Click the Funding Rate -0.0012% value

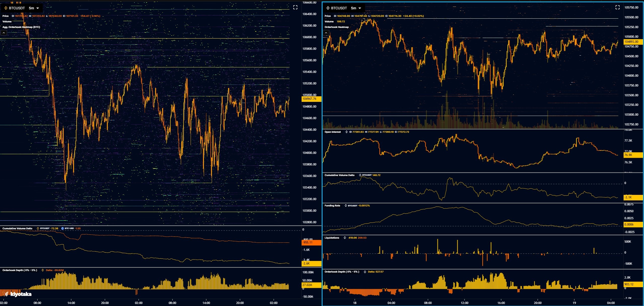[x=364, y=205]
